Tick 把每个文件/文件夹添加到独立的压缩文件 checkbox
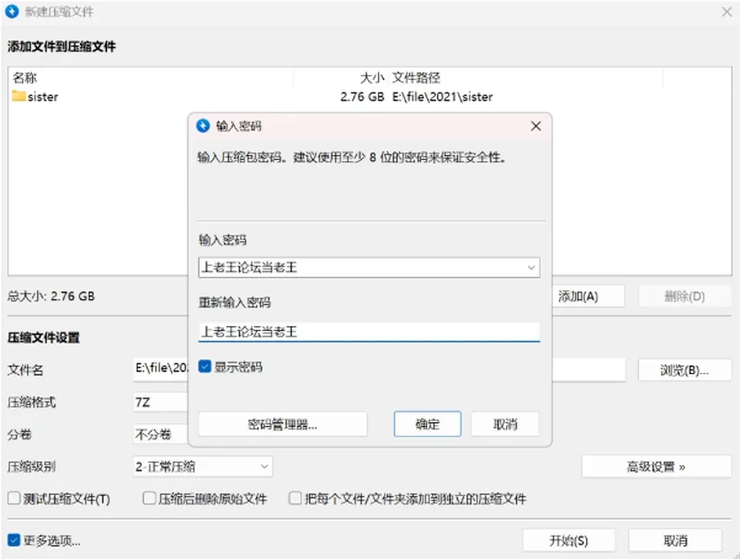The image size is (740, 560). coord(295,498)
